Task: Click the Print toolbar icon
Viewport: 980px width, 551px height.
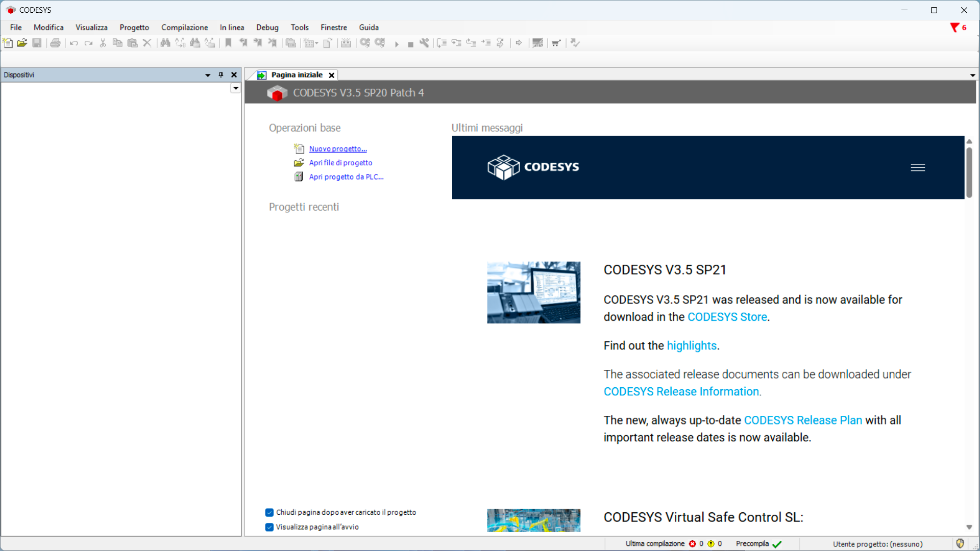Action: click(55, 43)
